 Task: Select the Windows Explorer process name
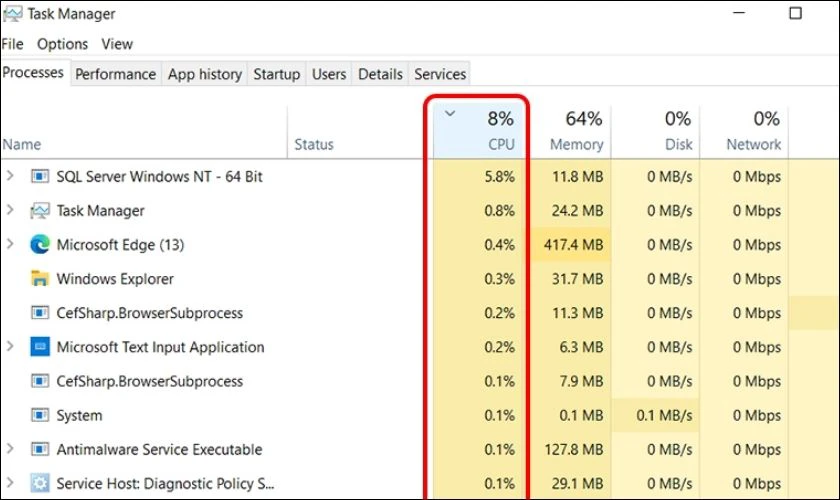(115, 279)
